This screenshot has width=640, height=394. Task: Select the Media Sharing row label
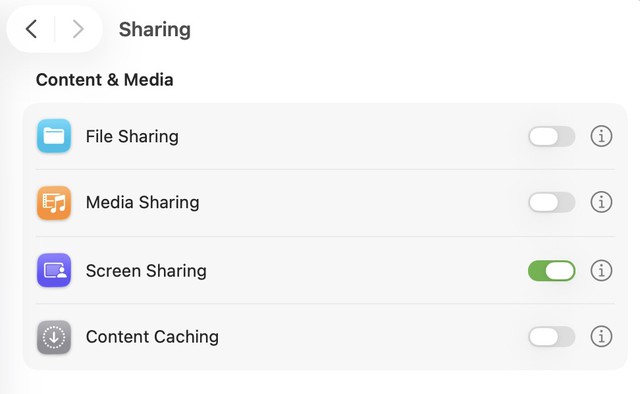[142, 203]
